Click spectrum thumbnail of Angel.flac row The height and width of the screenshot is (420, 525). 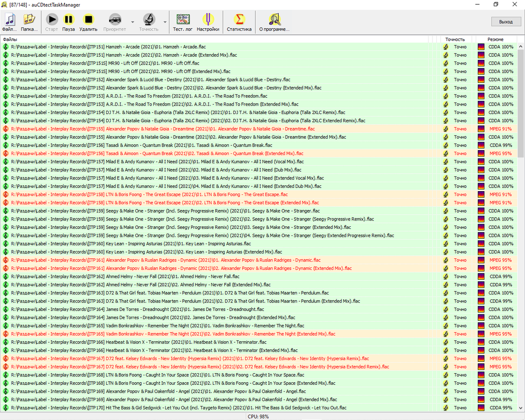click(x=481, y=392)
